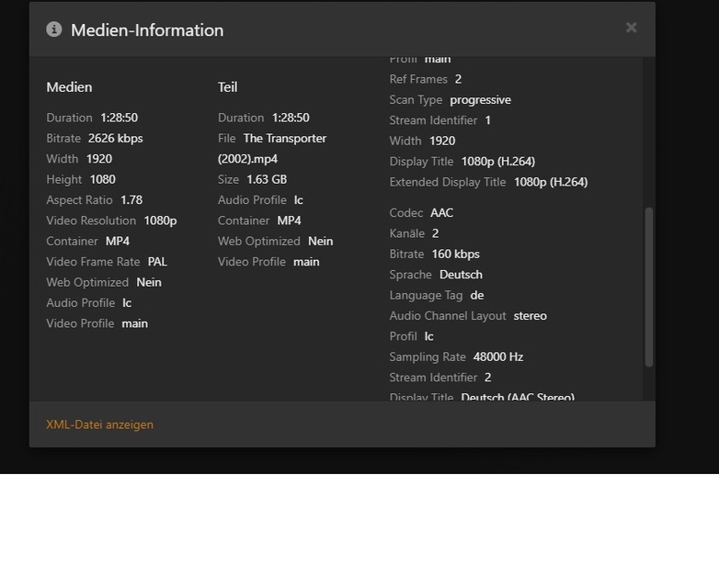
Task: Select the Medien Duration value 1:28:50
Action: pyautogui.click(x=120, y=118)
